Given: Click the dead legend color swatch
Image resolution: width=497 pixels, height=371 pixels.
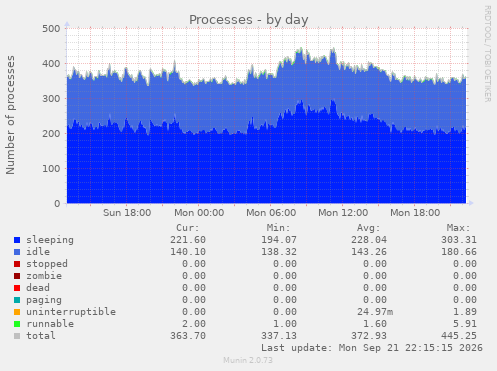Looking at the screenshot, I should [17, 288].
